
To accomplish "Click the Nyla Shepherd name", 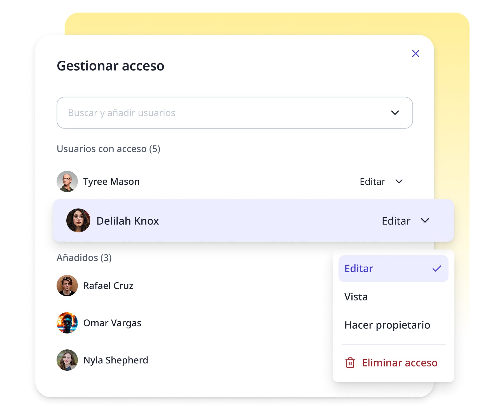I will pos(116,360).
